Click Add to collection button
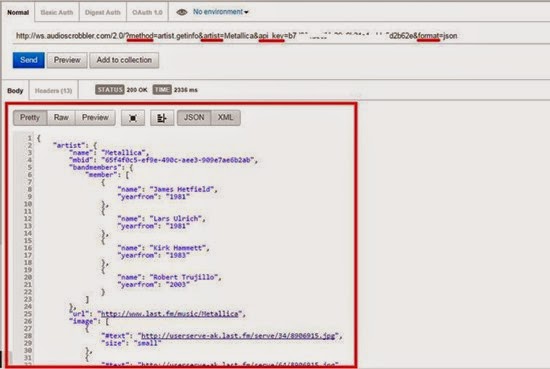 (124, 60)
